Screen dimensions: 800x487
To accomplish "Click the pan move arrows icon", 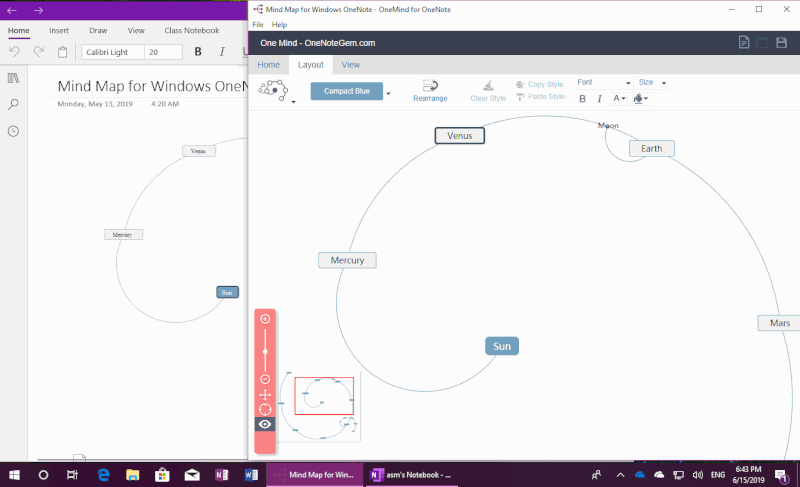I will [x=265, y=395].
